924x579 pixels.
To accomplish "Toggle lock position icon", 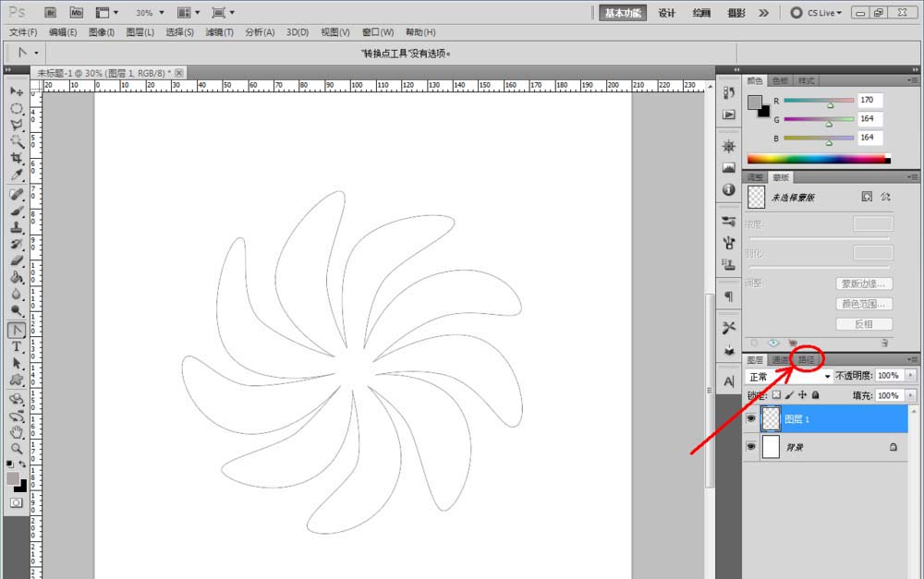I will point(802,394).
